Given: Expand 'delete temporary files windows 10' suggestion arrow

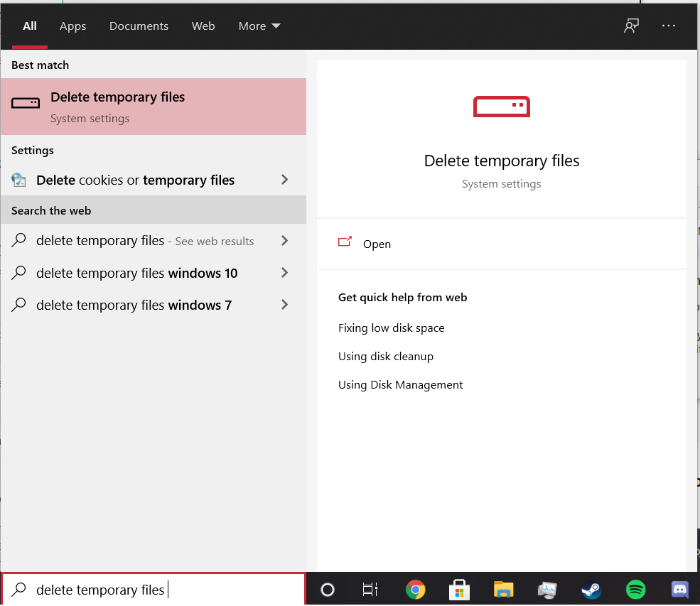Looking at the screenshot, I should pos(284,273).
